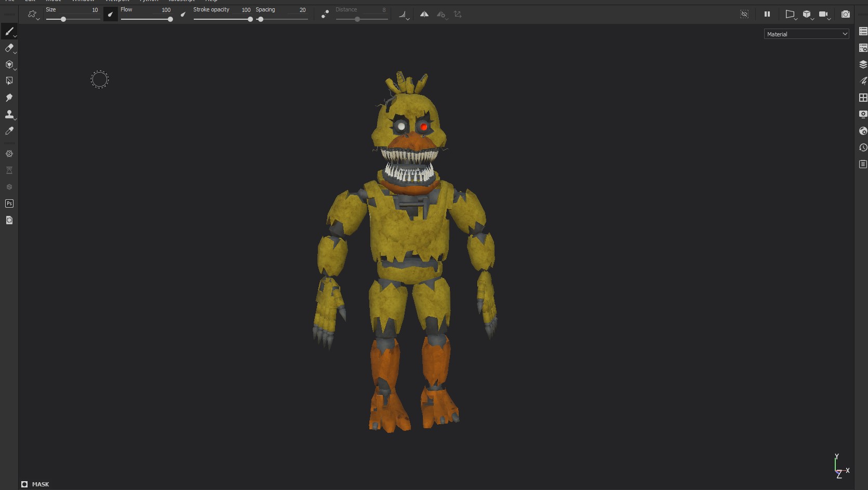Open the grid layout panel icon

pos(863,98)
